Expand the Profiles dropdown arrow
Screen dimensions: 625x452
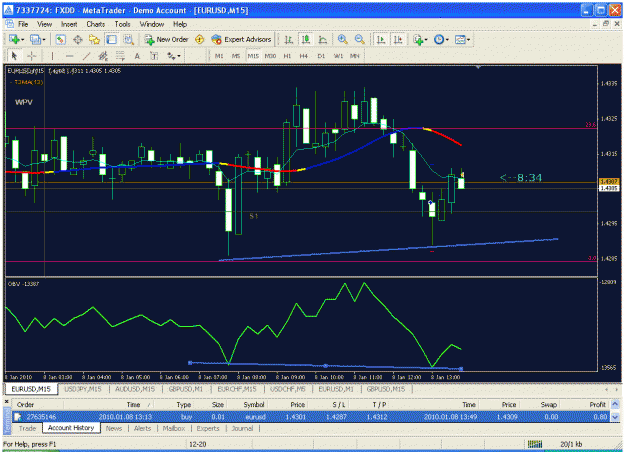coord(43,39)
